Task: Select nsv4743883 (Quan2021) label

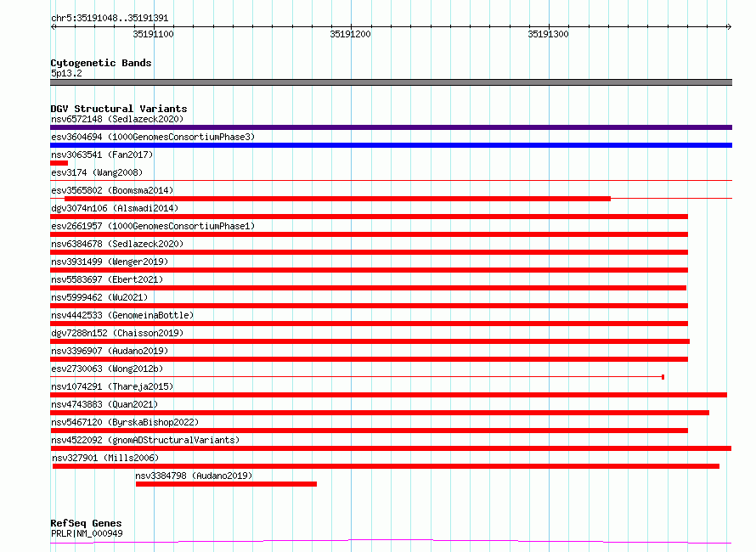Action: [104, 404]
